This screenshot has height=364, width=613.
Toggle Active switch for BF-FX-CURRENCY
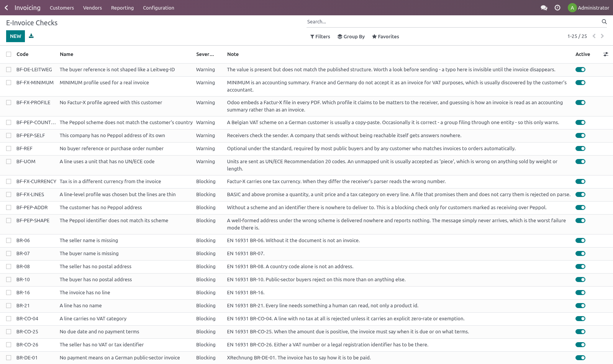coord(580,182)
